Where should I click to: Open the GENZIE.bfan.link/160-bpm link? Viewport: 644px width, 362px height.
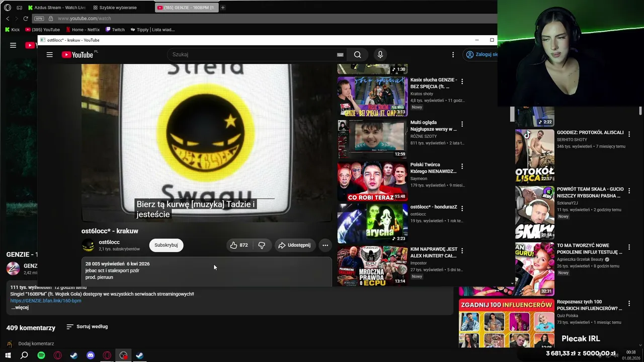pos(46,301)
